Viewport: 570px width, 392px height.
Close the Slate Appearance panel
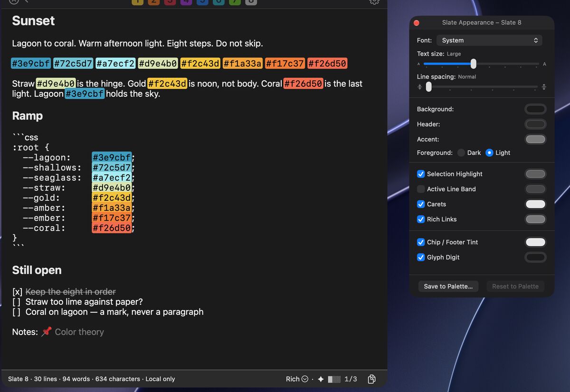pos(417,23)
